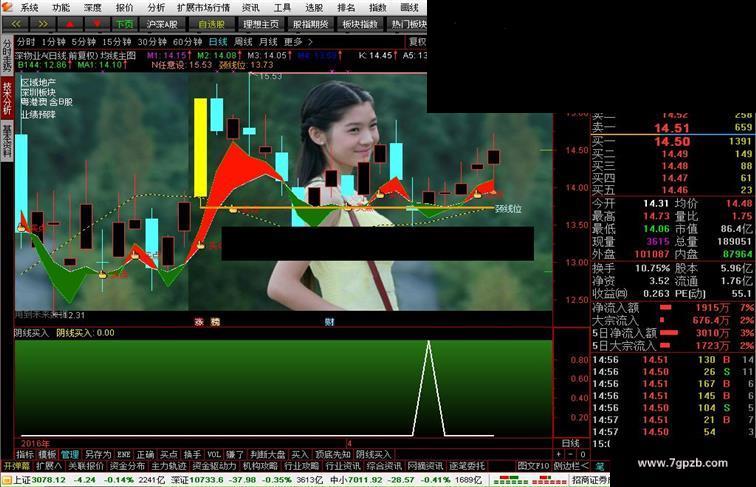Expand the 扩展∧ panel

[x=49, y=466]
